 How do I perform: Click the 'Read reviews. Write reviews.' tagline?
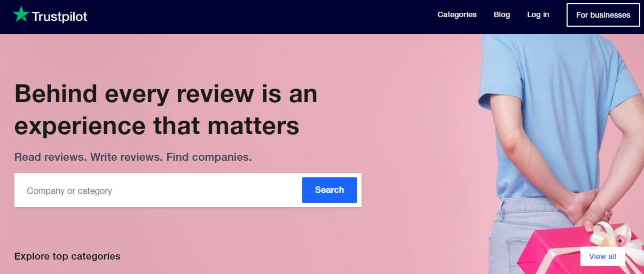133,158
